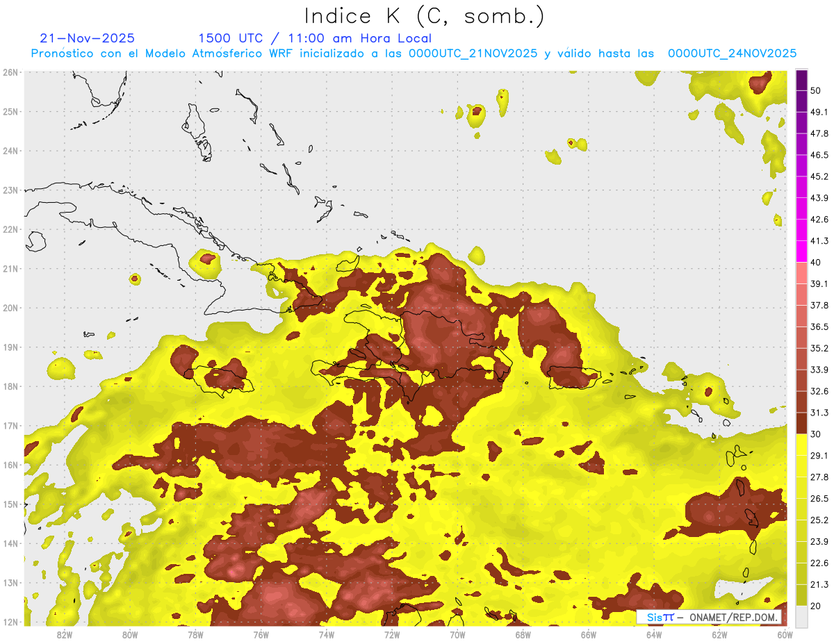Select the "64W" longitude label
Image resolution: width=834 pixels, height=644 pixels.
(x=654, y=634)
